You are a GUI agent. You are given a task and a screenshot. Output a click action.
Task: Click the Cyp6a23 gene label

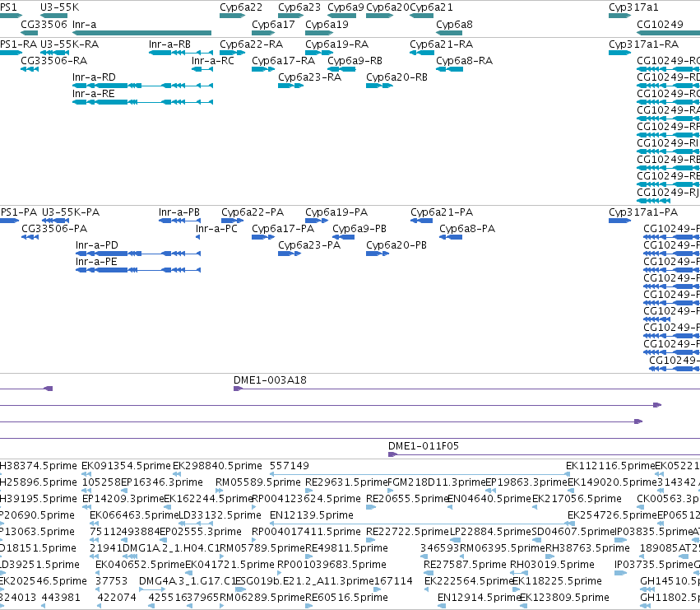point(299,7)
